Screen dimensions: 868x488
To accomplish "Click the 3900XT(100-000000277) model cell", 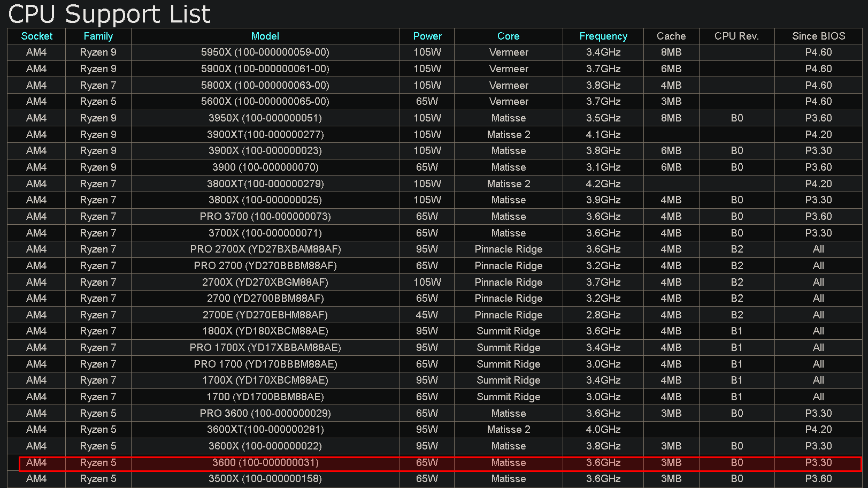I will click(265, 134).
